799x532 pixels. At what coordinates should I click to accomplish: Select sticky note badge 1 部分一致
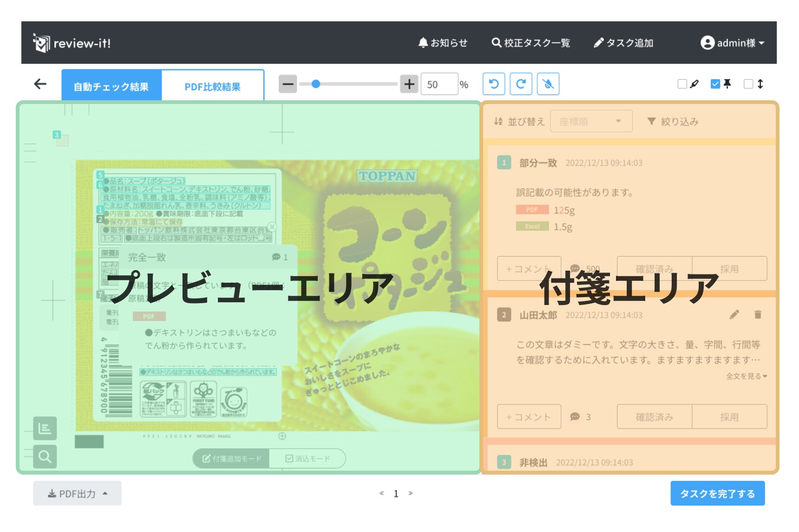point(504,162)
